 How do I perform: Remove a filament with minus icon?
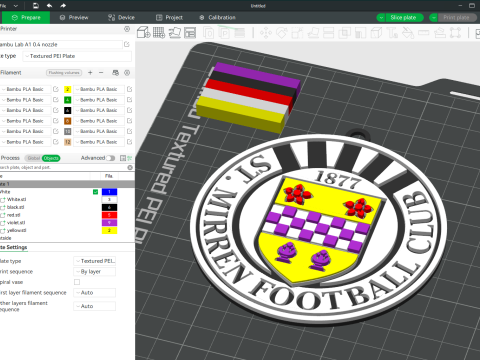point(101,73)
